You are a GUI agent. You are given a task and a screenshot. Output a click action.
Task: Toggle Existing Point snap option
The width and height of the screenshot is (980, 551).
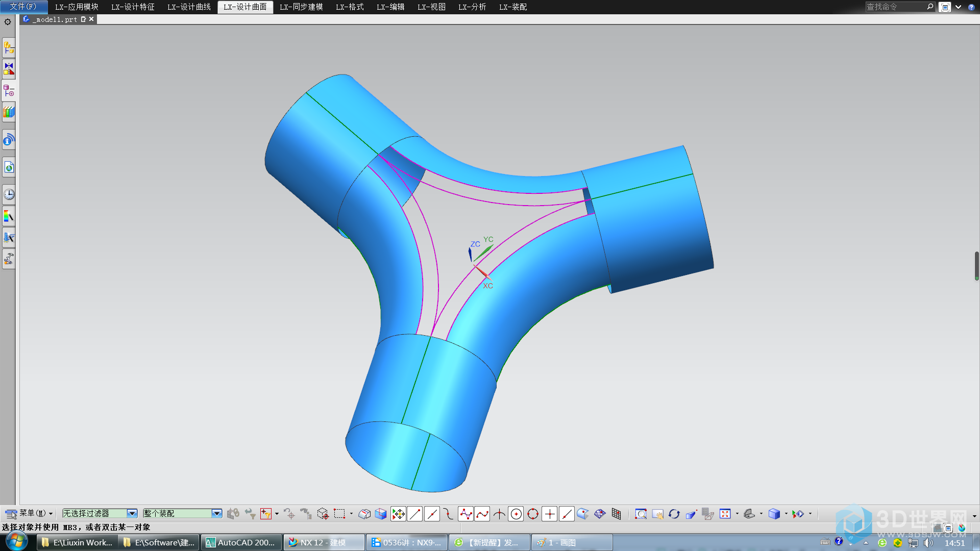coord(550,514)
